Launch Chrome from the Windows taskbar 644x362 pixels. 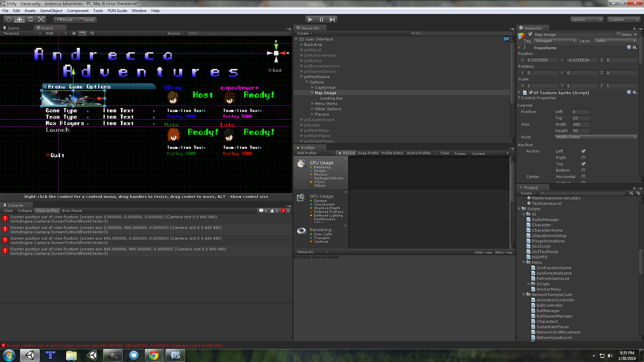point(153,355)
